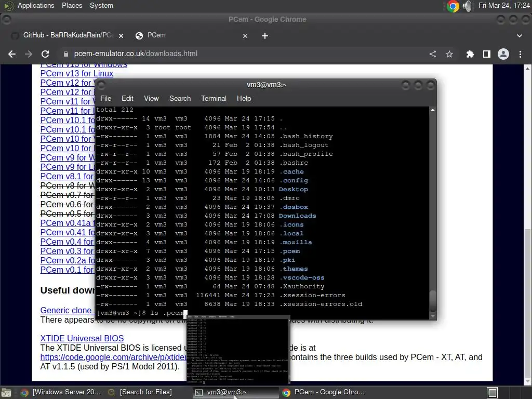Open the PCem v0.2a download link
The width and height of the screenshot is (532, 399).
pos(67,261)
